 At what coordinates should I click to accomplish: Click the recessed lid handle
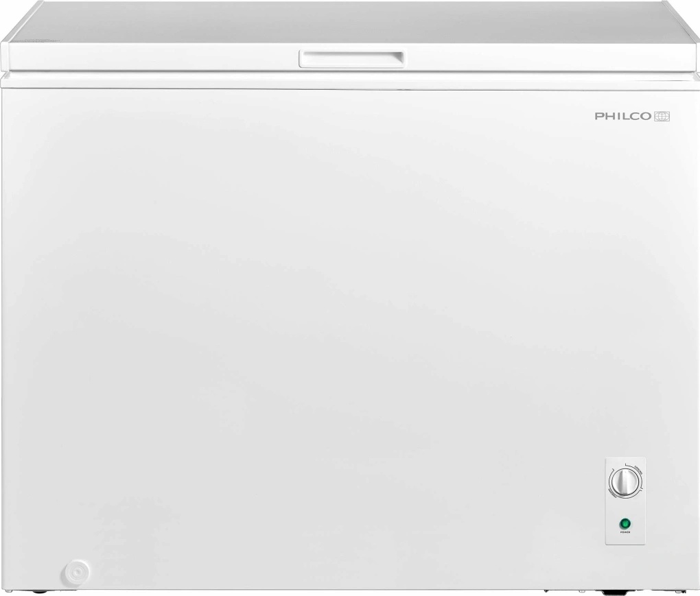(352, 58)
